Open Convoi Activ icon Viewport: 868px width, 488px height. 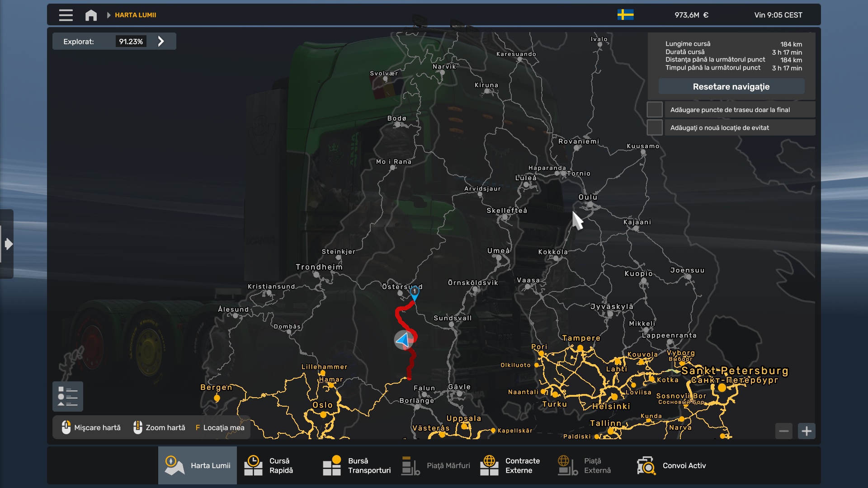pos(646,465)
